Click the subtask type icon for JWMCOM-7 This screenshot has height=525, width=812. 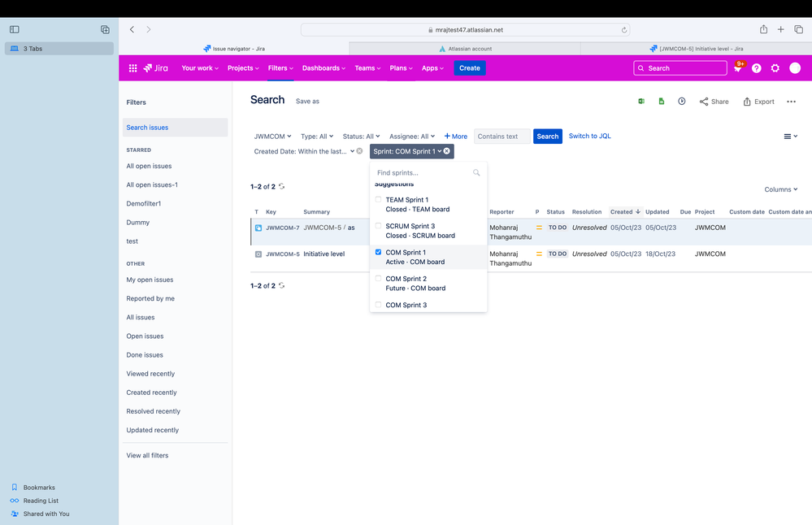pyautogui.click(x=258, y=228)
